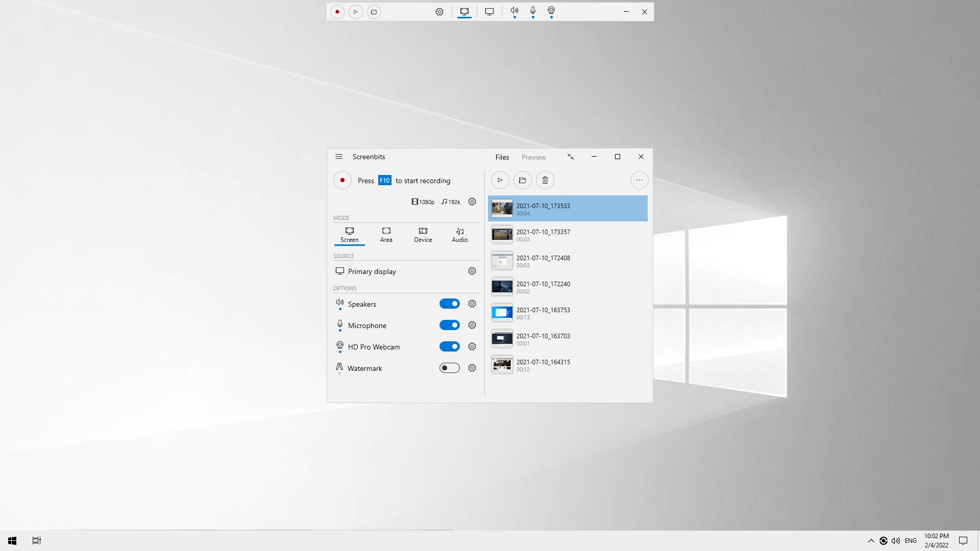This screenshot has height=551, width=980.
Task: Delete selected recording with trash icon
Action: pos(545,180)
